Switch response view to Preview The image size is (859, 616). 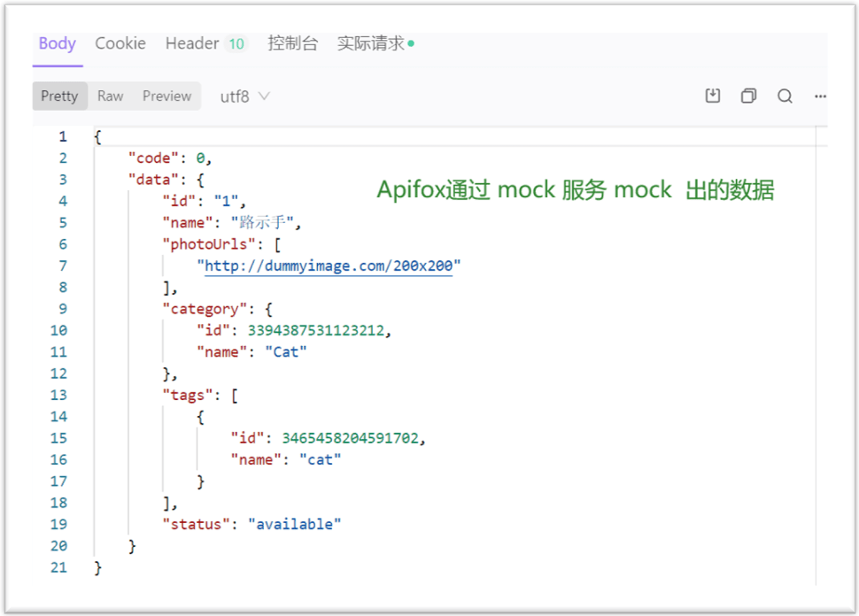(x=166, y=96)
